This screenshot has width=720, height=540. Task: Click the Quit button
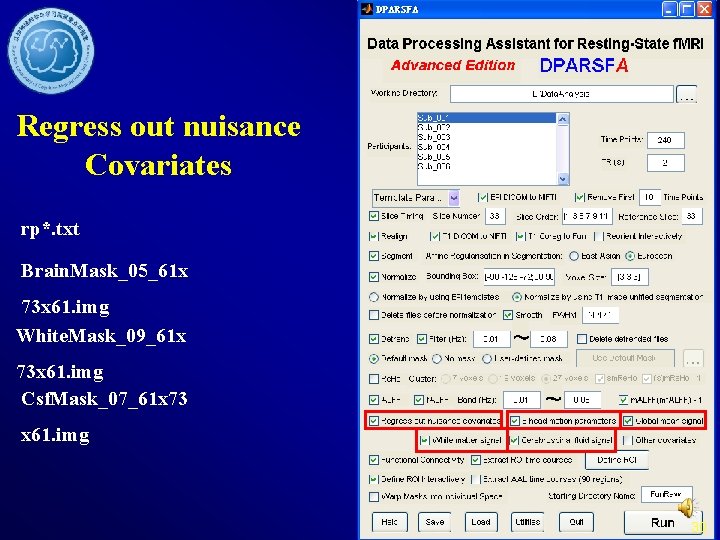tap(576, 522)
